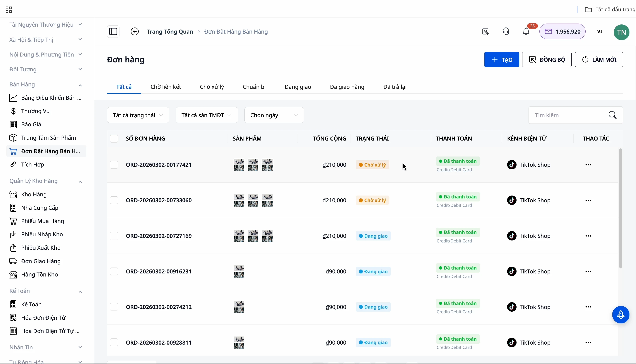This screenshot has height=364, width=636.
Task: Click the ĐỒNG BỘ sync button
Action: pyautogui.click(x=547, y=60)
